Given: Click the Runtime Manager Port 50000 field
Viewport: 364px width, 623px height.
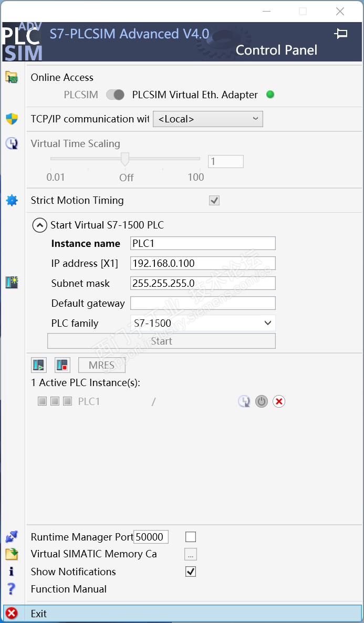Looking at the screenshot, I should click(x=151, y=537).
